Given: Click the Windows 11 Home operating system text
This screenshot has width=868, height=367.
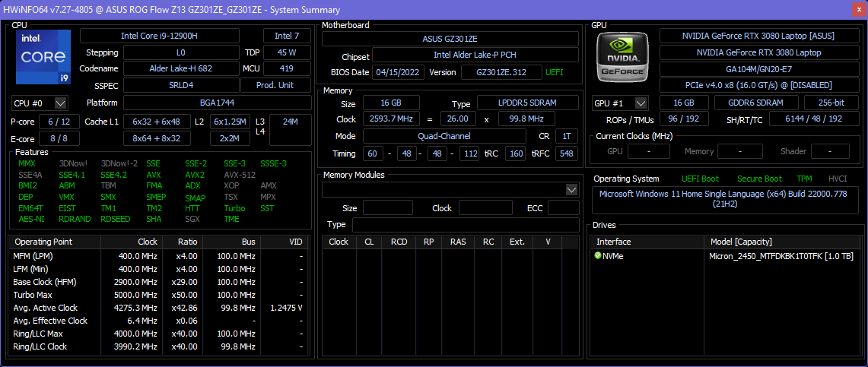Looking at the screenshot, I should [725, 199].
